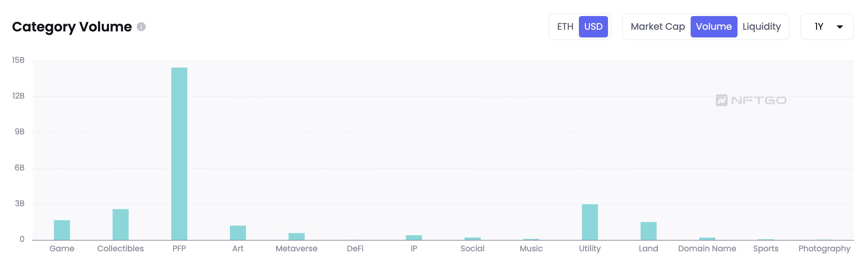
Task: Switch currency to ETH
Action: pos(565,27)
